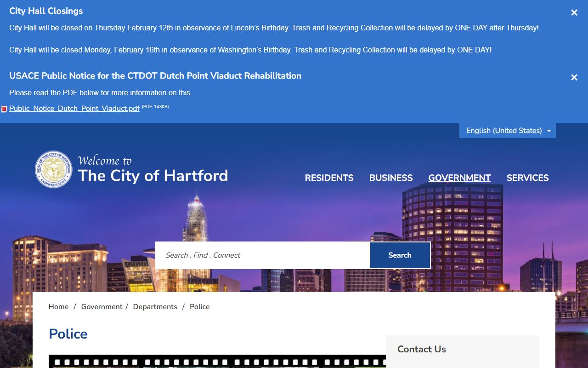Viewport: 588px width, 368px height.
Task: Dismiss the City Hall Closings alert
Action: (574, 13)
